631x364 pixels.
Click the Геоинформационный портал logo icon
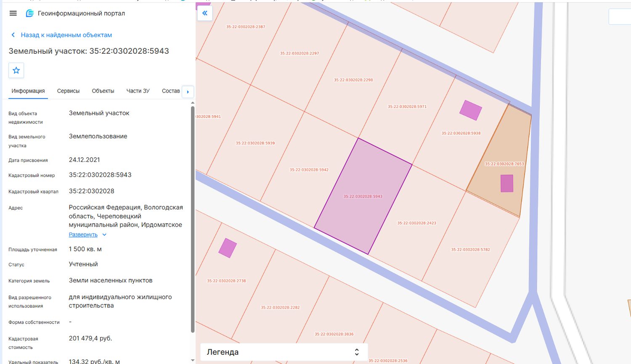[30, 13]
